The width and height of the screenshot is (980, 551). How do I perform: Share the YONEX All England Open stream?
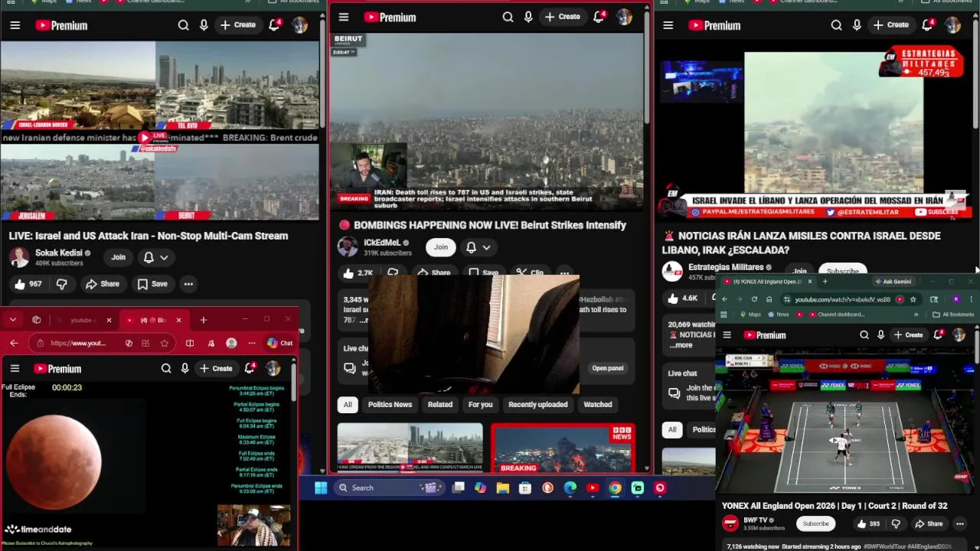click(x=928, y=524)
